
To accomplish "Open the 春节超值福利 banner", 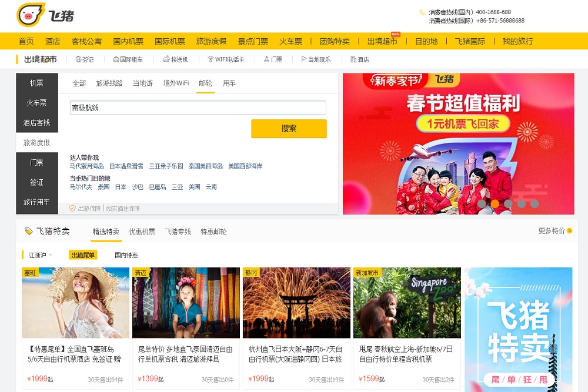I will (458, 143).
